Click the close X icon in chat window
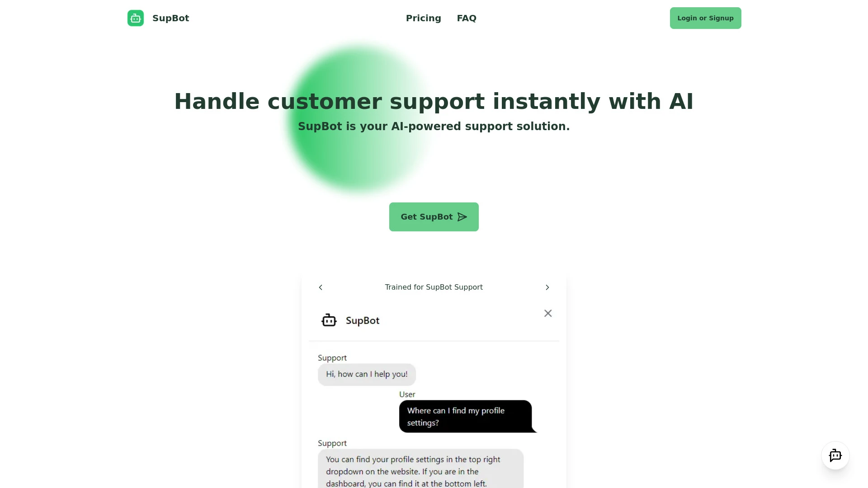The height and width of the screenshot is (488, 868). 548,313
